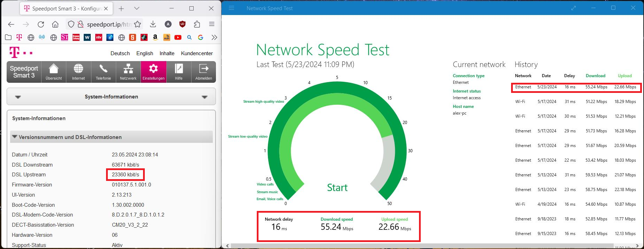Close the Speedport Smart 3 tab
This screenshot has width=644, height=249.
106,8
